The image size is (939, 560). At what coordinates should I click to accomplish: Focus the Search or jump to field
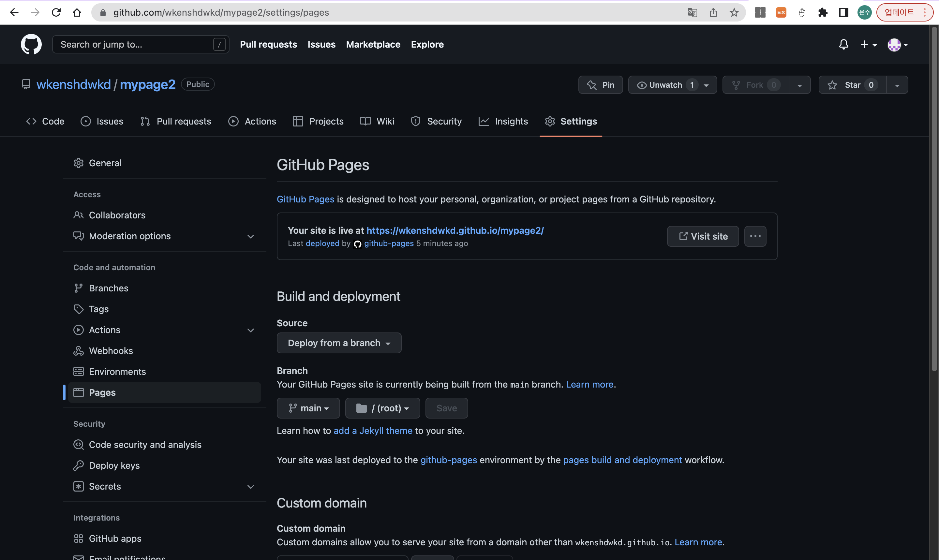(141, 45)
